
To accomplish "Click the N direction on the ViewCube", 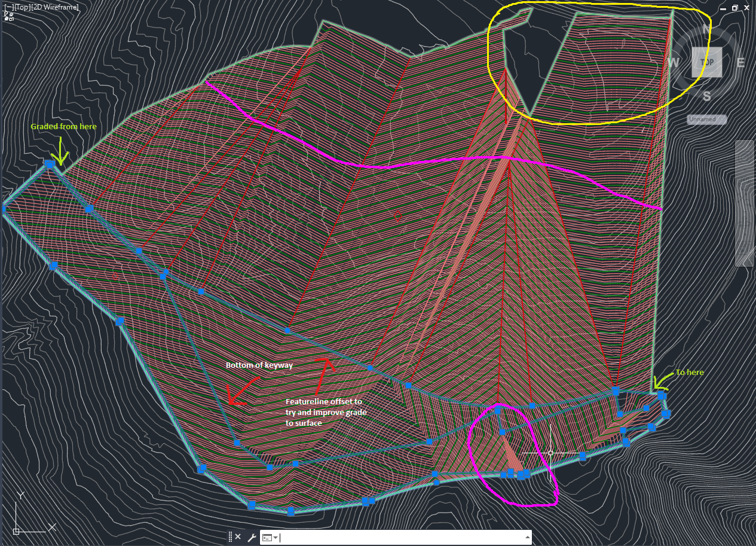I will 707,27.
